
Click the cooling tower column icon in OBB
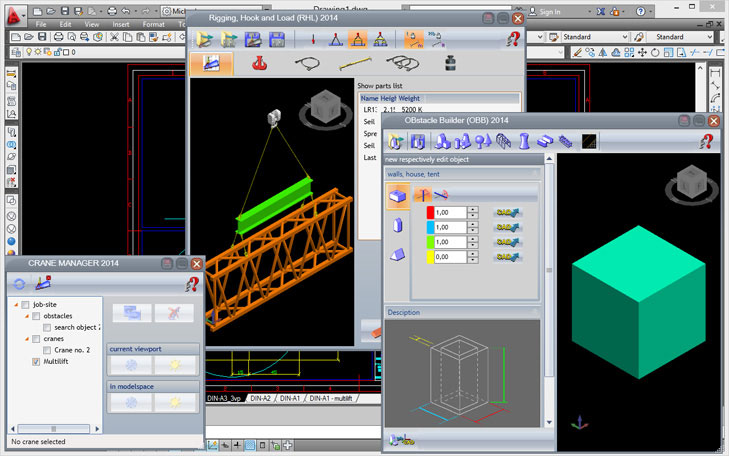click(524, 141)
